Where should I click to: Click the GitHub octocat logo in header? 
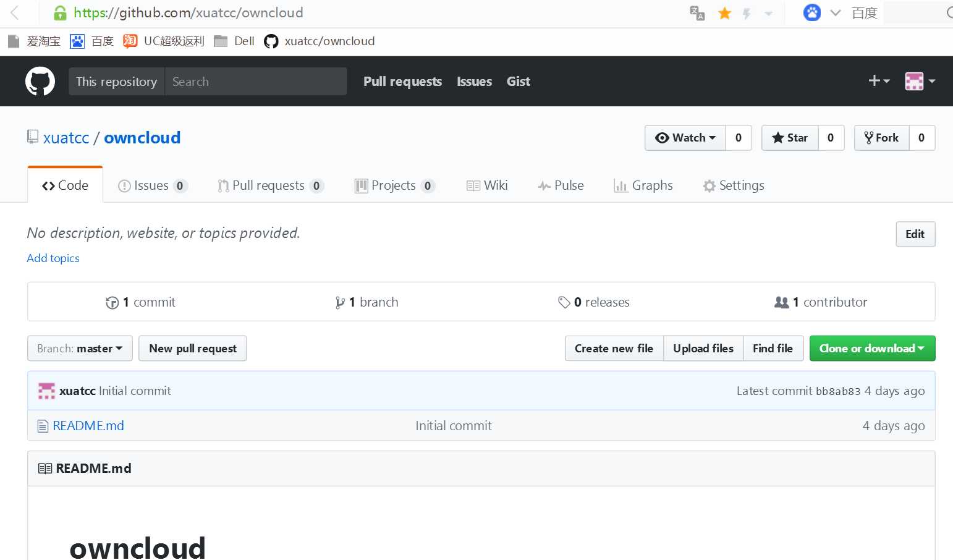pyautogui.click(x=40, y=81)
